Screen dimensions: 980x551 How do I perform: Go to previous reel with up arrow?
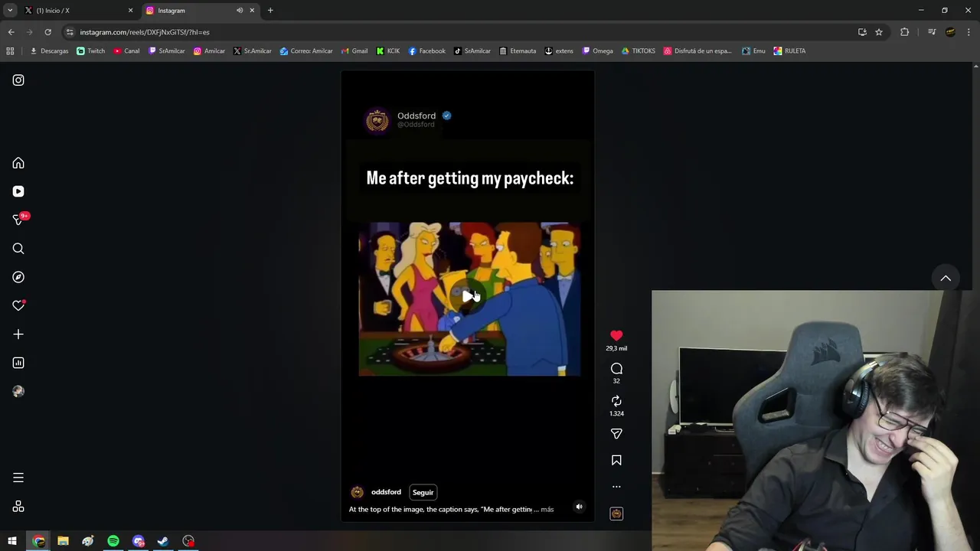click(946, 279)
